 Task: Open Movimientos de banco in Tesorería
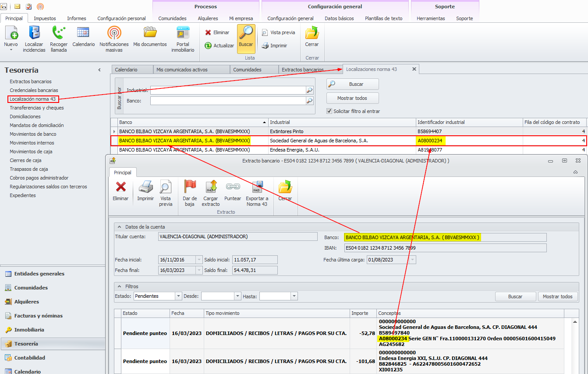(33, 134)
